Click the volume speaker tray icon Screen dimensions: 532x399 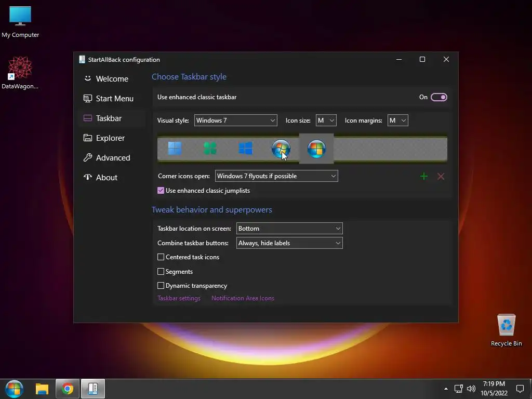(x=471, y=389)
